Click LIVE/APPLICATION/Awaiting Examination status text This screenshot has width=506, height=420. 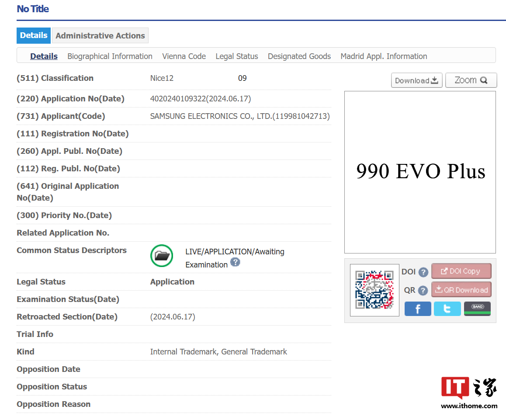[x=235, y=258]
